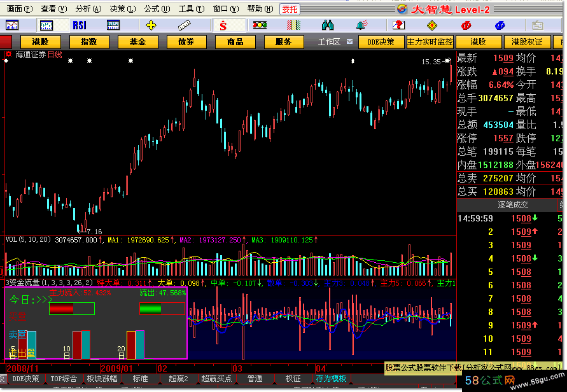Screen dimensions: 567x392
Task: Click the blue grid chart icon beside RSI
Action: 113,25
